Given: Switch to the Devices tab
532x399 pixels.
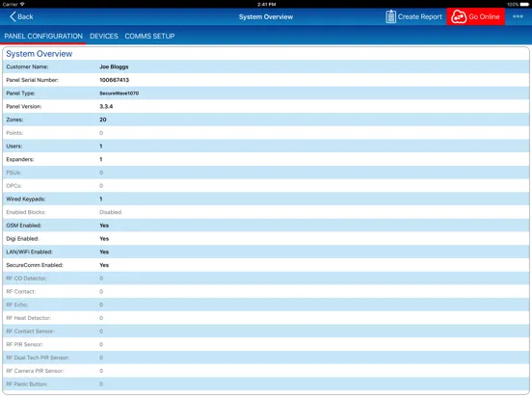Looking at the screenshot, I should tap(104, 36).
